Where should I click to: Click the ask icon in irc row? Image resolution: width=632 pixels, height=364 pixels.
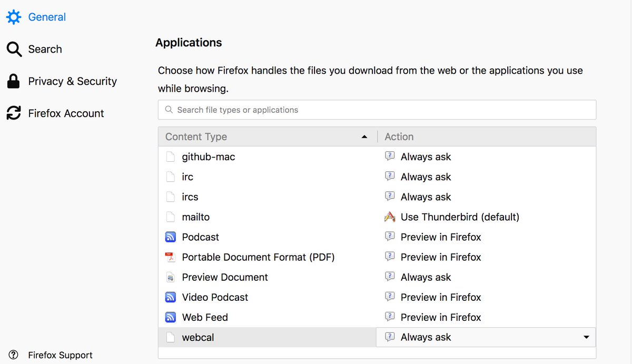390,176
